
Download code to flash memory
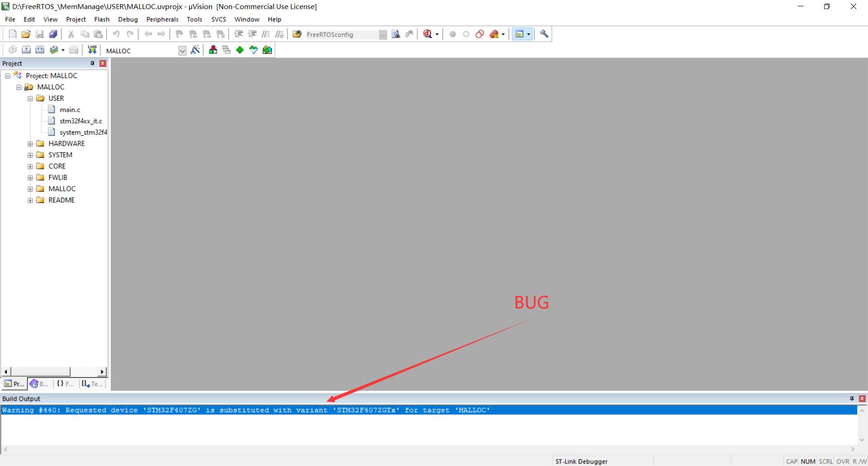click(92, 50)
